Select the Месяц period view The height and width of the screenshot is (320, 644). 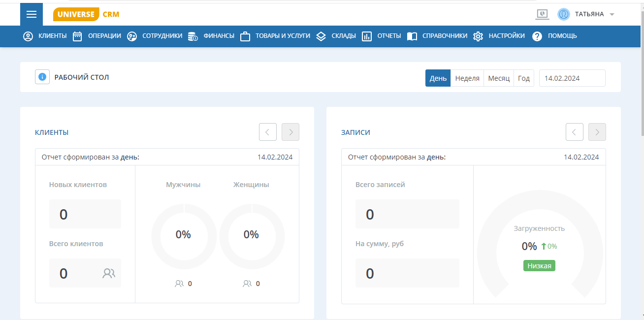498,78
